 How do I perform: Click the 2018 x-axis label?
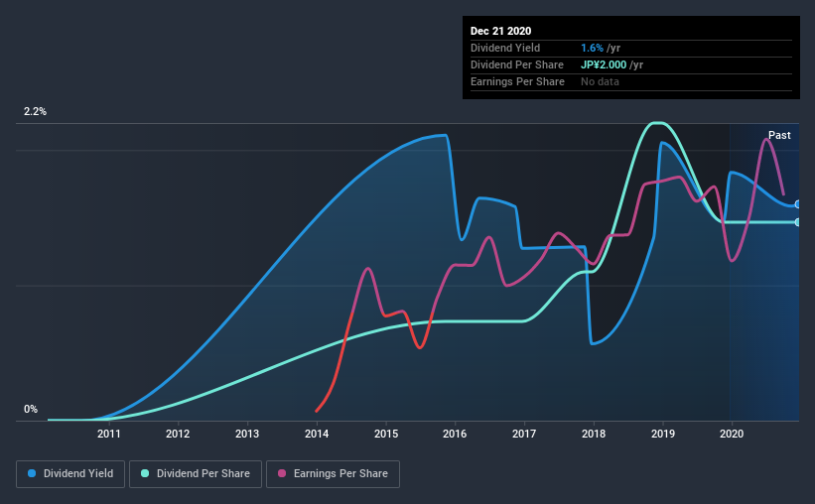pyautogui.click(x=594, y=434)
